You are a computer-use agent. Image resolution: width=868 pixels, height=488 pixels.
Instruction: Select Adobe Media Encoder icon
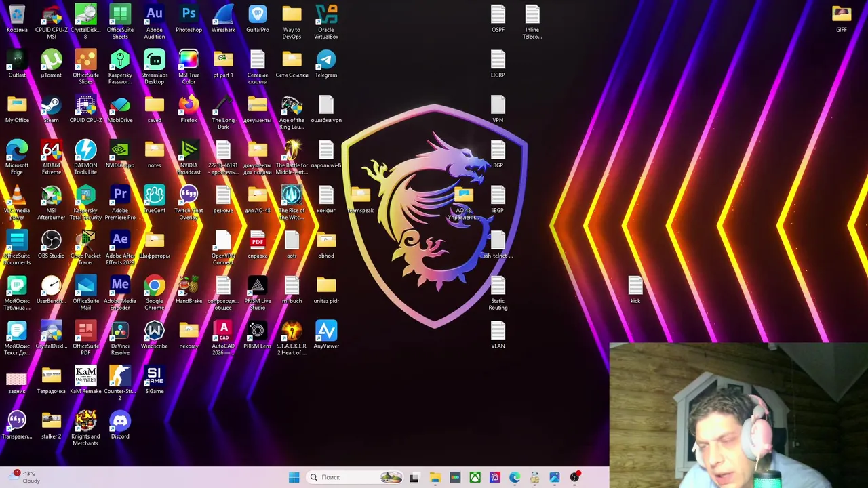pos(120,292)
